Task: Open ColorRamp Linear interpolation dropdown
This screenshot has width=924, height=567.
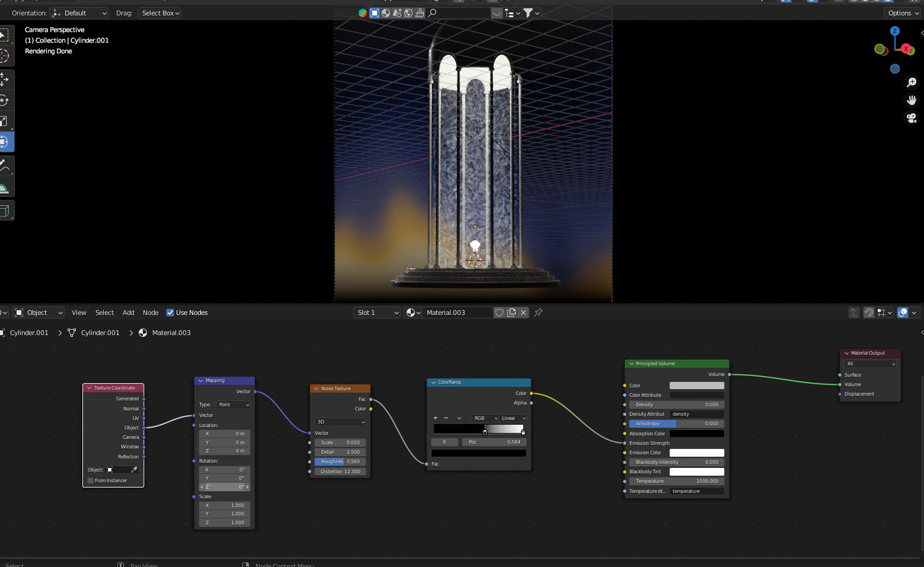Action: coord(513,418)
